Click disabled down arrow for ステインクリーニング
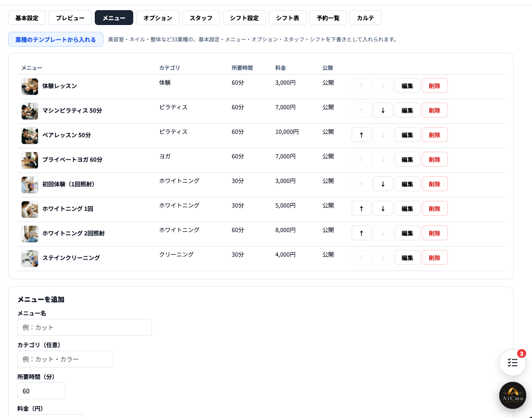Image resolution: width=532 pixels, height=418 pixels. [383, 258]
